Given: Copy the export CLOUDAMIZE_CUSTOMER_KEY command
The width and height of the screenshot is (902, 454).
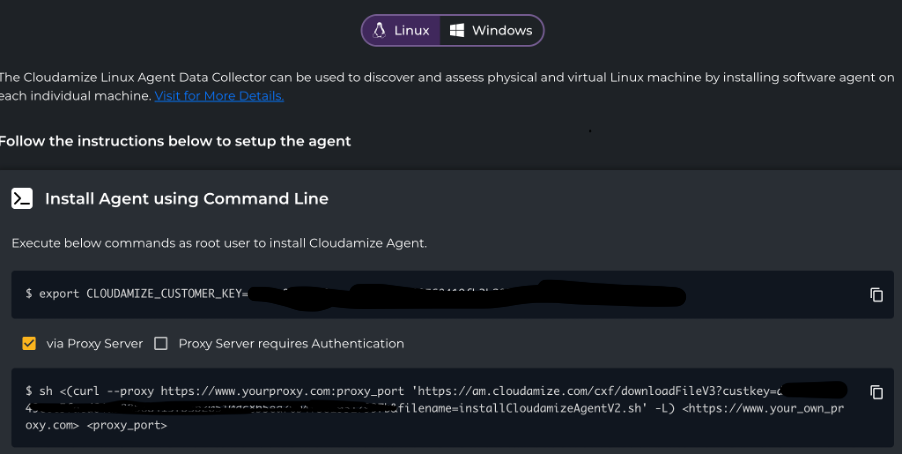Looking at the screenshot, I should coord(876,294).
